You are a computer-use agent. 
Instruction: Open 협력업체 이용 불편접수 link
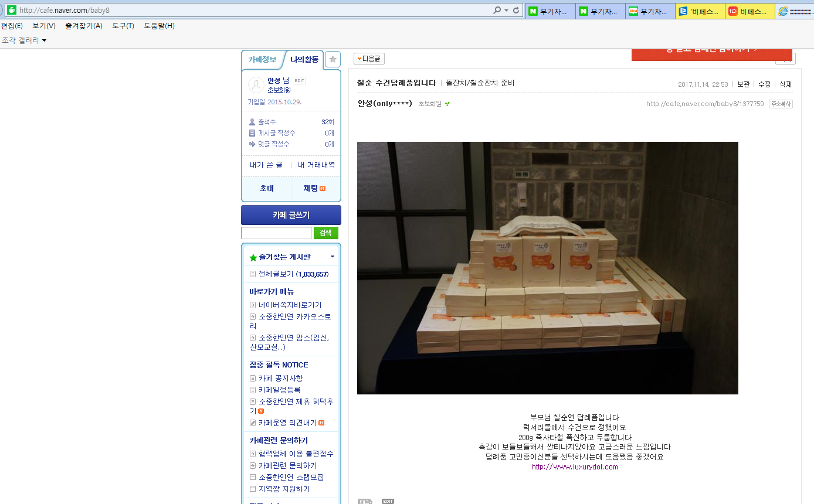(296, 454)
